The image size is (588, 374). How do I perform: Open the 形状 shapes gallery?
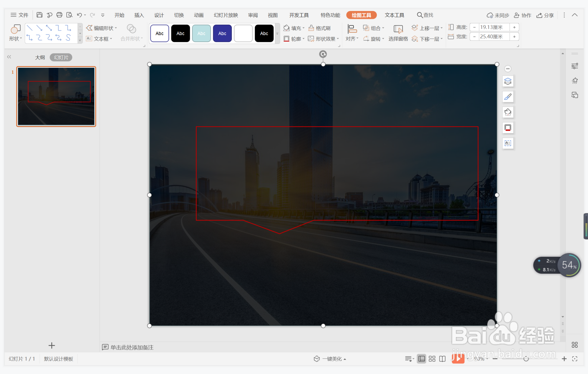(x=15, y=33)
